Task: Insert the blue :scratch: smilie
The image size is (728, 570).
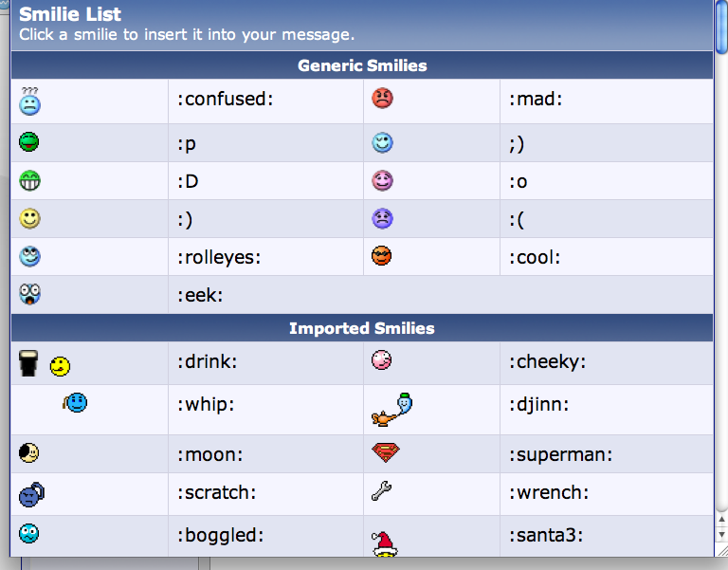Action: coord(31,495)
